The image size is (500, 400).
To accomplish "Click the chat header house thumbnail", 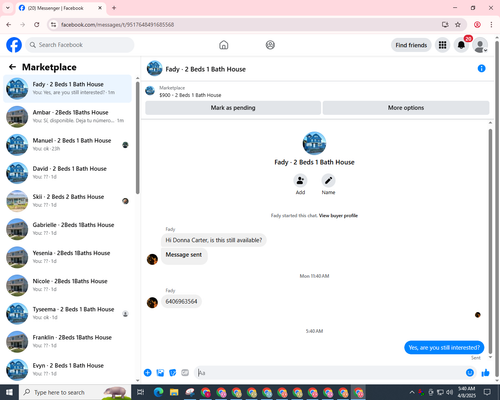I will pos(154,68).
